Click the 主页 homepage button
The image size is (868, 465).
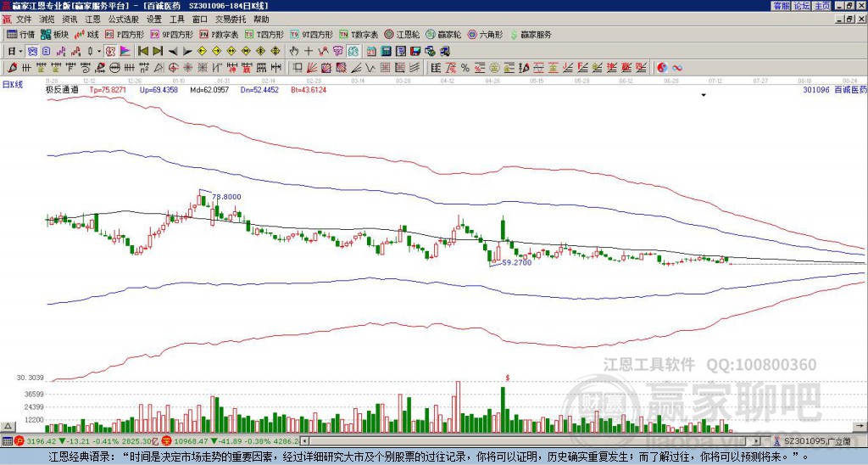(821, 6)
